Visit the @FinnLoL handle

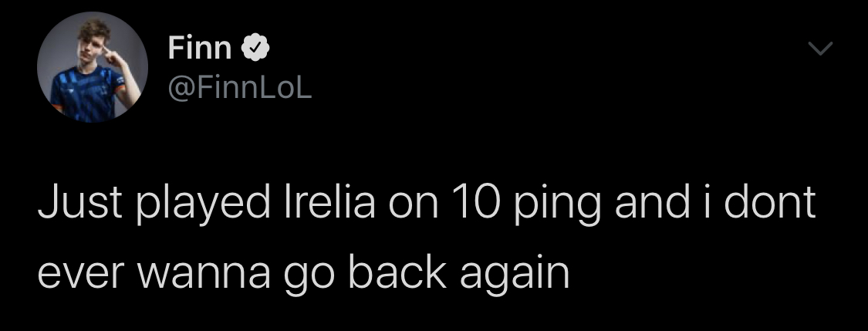pos(239,92)
